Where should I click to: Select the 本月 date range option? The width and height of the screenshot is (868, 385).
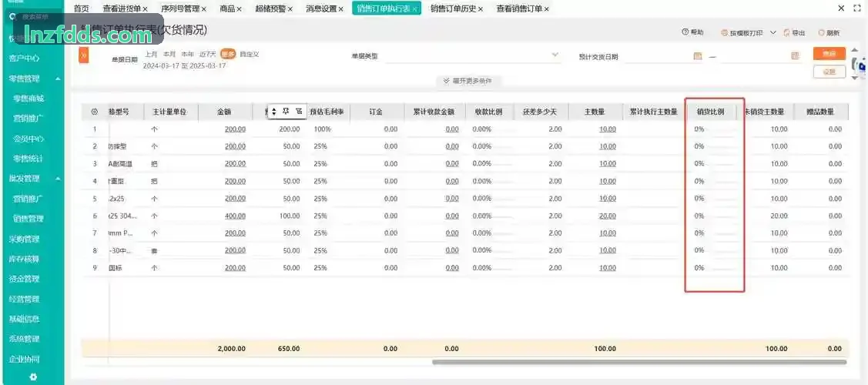(x=169, y=54)
